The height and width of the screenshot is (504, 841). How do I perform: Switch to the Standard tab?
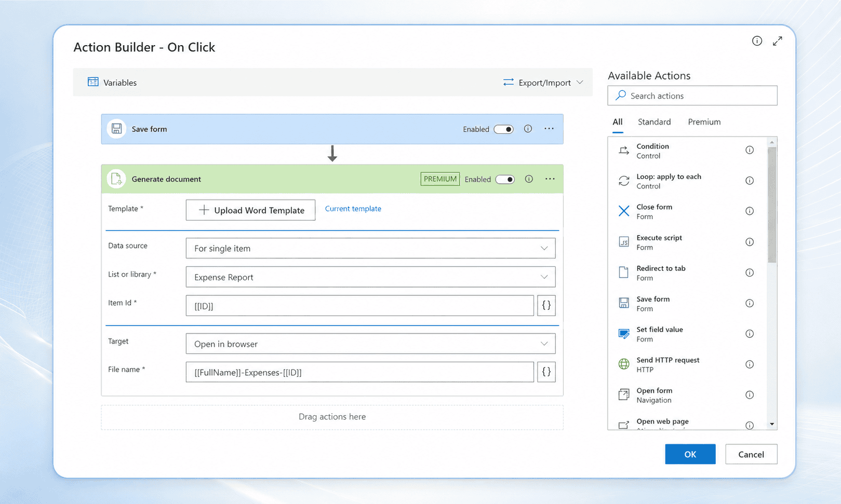click(x=655, y=122)
